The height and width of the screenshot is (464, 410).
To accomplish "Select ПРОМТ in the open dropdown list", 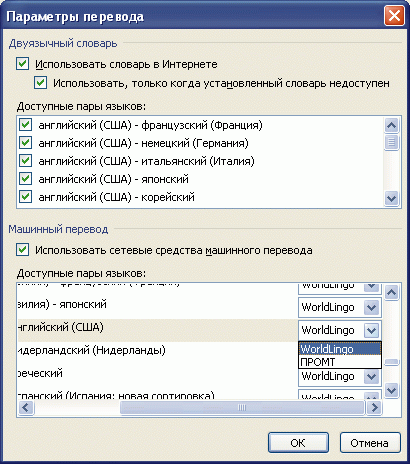I will coord(340,362).
